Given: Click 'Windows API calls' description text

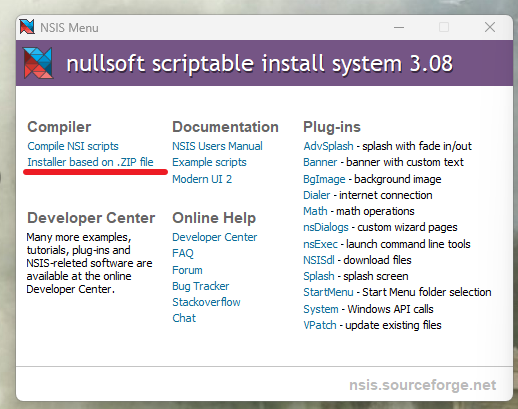Looking at the screenshot, I should (390, 309).
